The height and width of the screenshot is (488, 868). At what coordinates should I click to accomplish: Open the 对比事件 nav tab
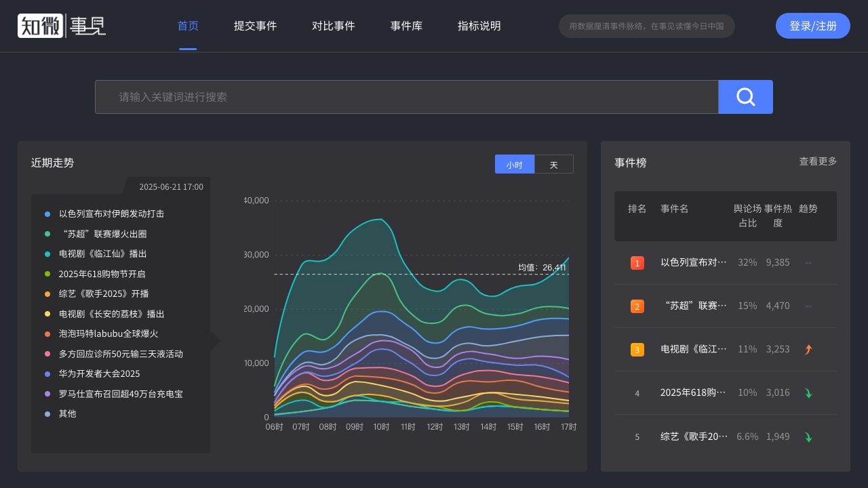333,26
